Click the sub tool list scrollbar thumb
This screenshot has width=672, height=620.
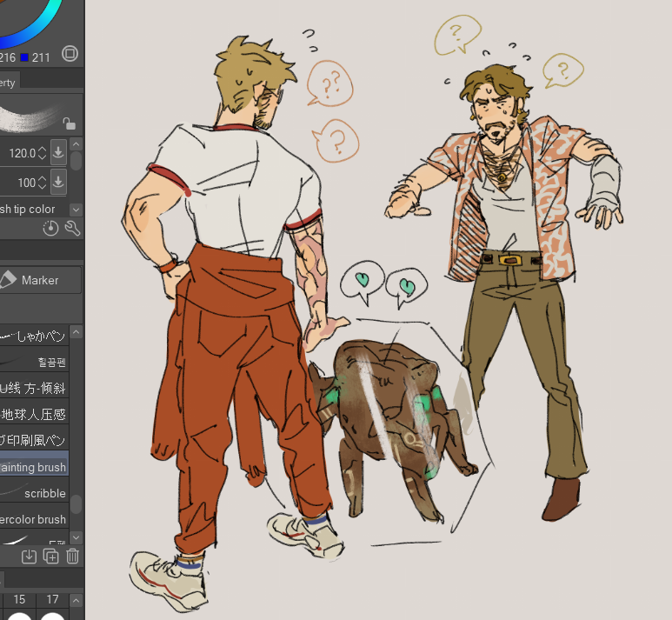76,504
